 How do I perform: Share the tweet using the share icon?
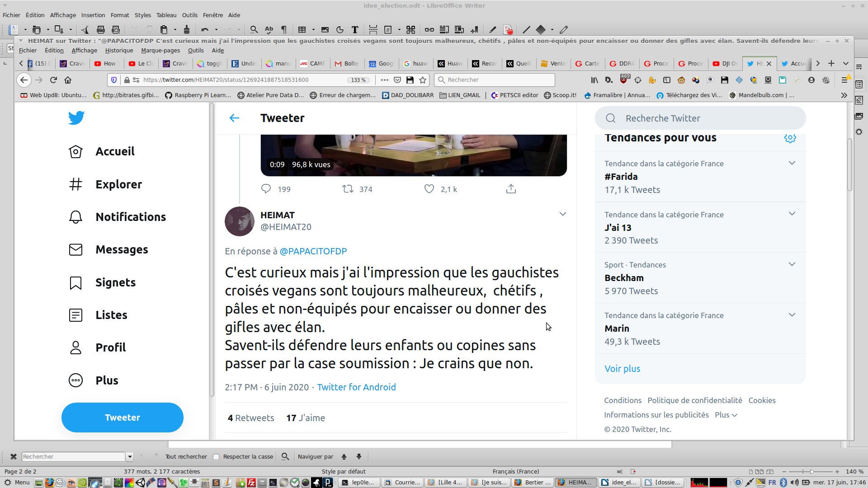pos(511,189)
